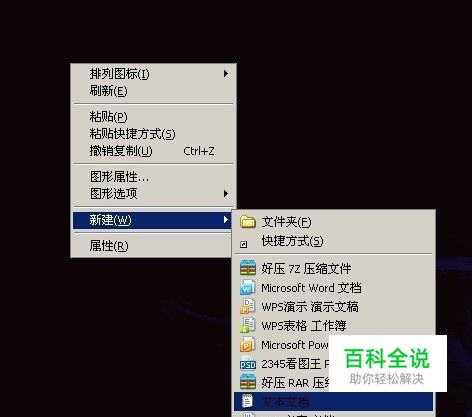Click the 好压 RAR archive icon

coord(248,382)
